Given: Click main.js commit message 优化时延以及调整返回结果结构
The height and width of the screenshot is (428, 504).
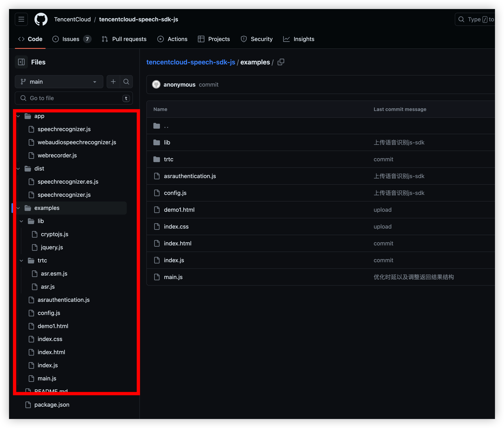Looking at the screenshot, I should [x=414, y=277].
